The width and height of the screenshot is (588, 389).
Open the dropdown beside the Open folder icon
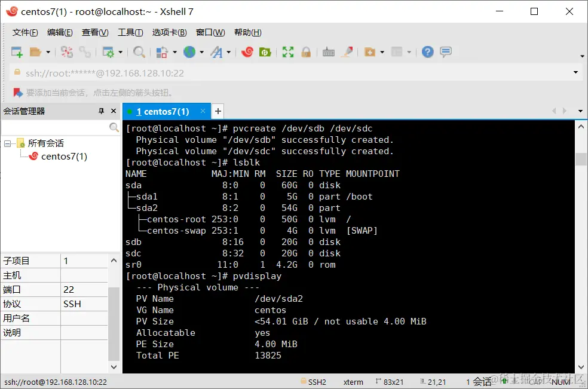[48, 52]
